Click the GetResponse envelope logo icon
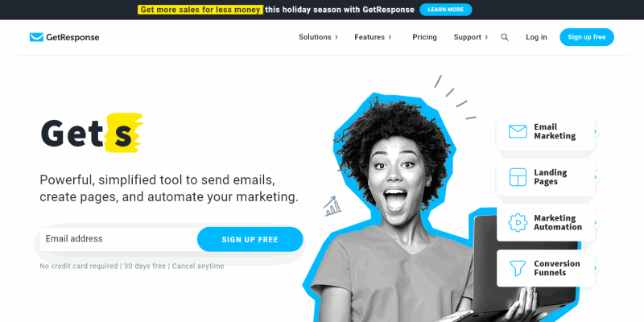Image resolution: width=644 pixels, height=322 pixels. (x=36, y=37)
